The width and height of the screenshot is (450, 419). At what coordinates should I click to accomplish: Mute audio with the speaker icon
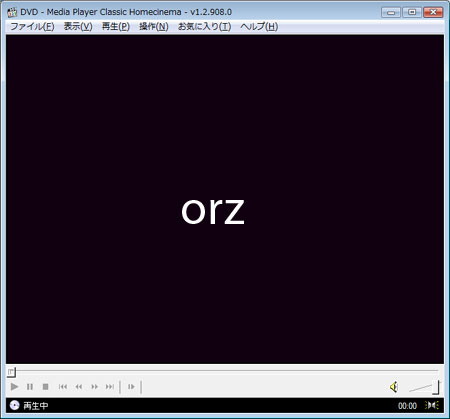pos(394,387)
